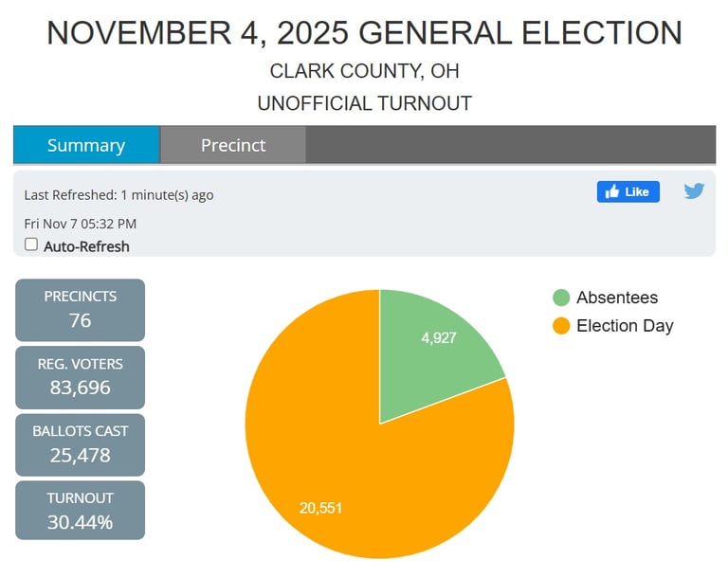The width and height of the screenshot is (728, 578).
Task: Select the Summary tab
Action: pos(86,145)
